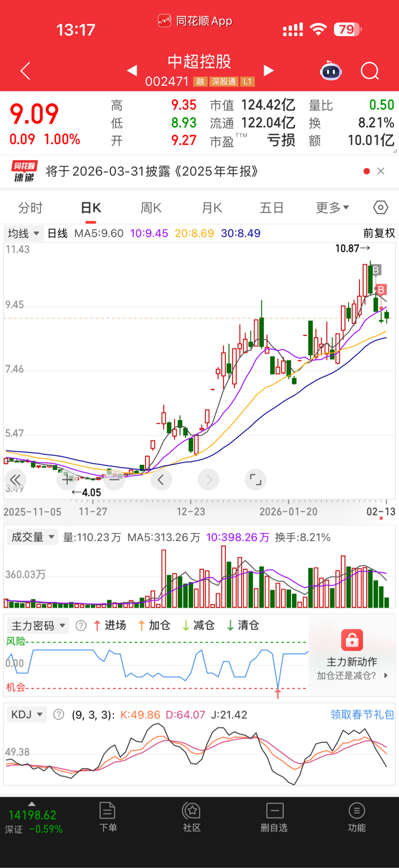The width and height of the screenshot is (399, 868).
Task: Tap the current price 9.09
Action: 34,114
